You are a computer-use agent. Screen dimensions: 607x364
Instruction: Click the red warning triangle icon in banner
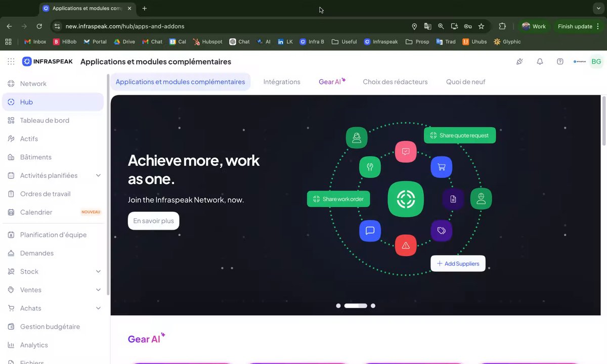[406, 246]
